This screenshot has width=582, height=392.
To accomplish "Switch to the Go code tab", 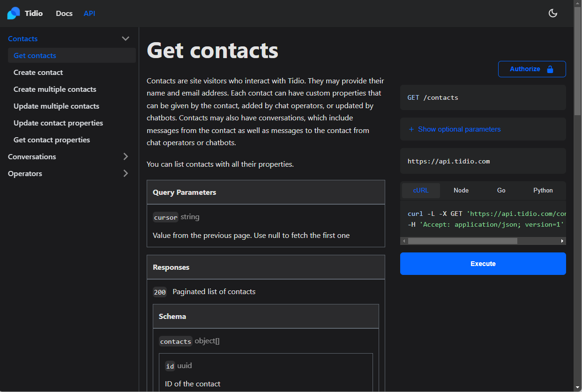I will [x=501, y=190].
